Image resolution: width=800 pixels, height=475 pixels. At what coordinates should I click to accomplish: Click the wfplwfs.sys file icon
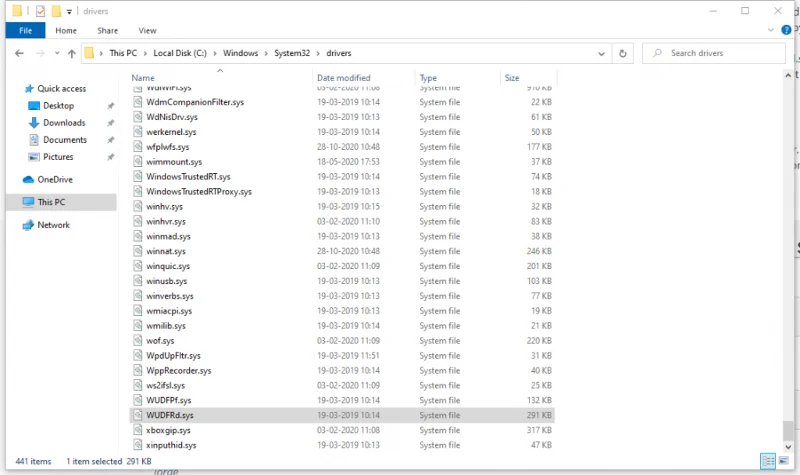(137, 147)
